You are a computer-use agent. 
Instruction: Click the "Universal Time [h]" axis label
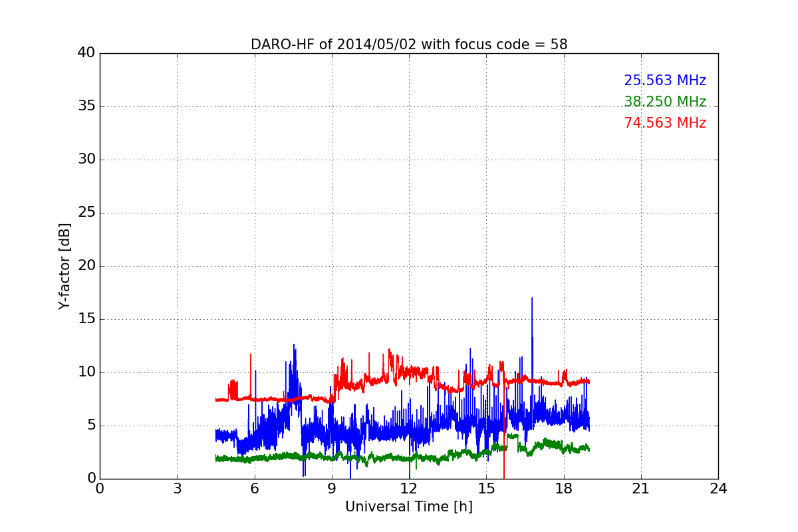coord(409,507)
